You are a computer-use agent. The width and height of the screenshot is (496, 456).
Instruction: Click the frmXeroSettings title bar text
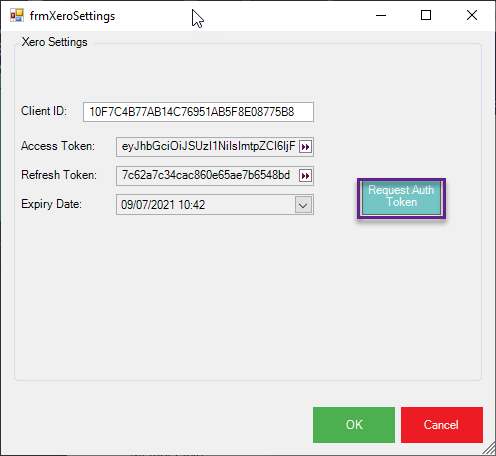pos(72,16)
